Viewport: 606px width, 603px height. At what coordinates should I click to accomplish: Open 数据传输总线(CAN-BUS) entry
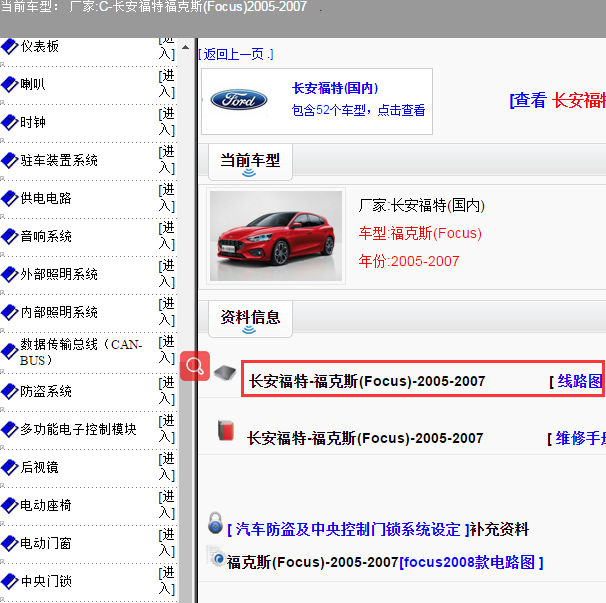81,352
